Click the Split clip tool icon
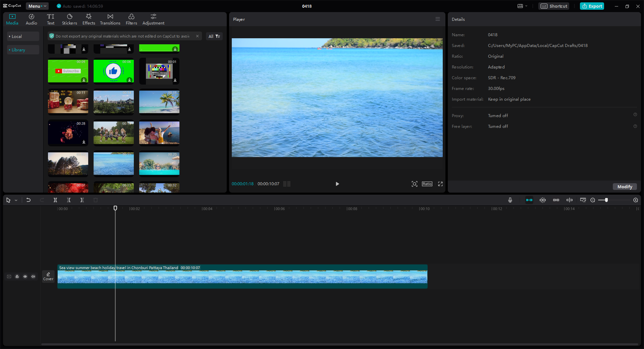644x349 pixels. pos(55,200)
